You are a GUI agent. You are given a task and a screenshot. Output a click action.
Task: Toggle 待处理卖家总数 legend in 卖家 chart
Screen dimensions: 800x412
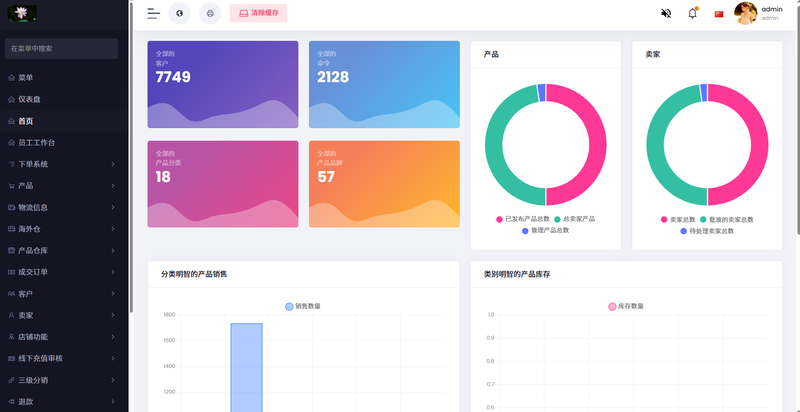(707, 231)
